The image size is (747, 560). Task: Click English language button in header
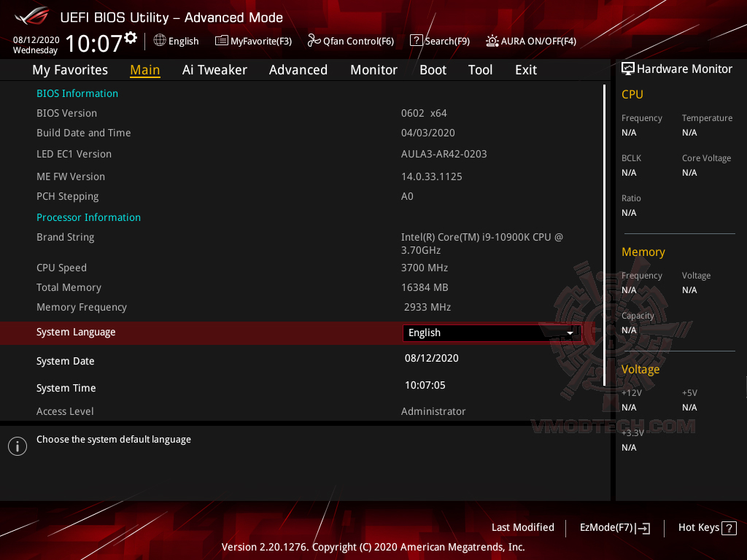177,41
